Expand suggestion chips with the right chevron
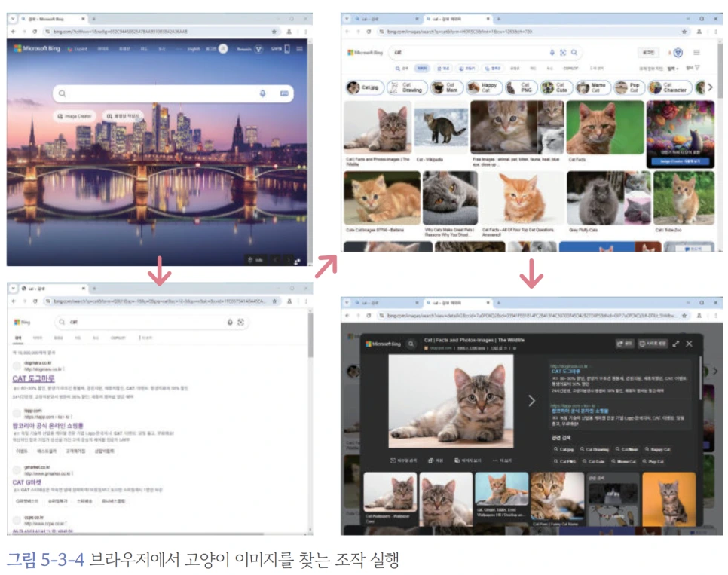This screenshot has width=728, height=575. click(x=710, y=87)
